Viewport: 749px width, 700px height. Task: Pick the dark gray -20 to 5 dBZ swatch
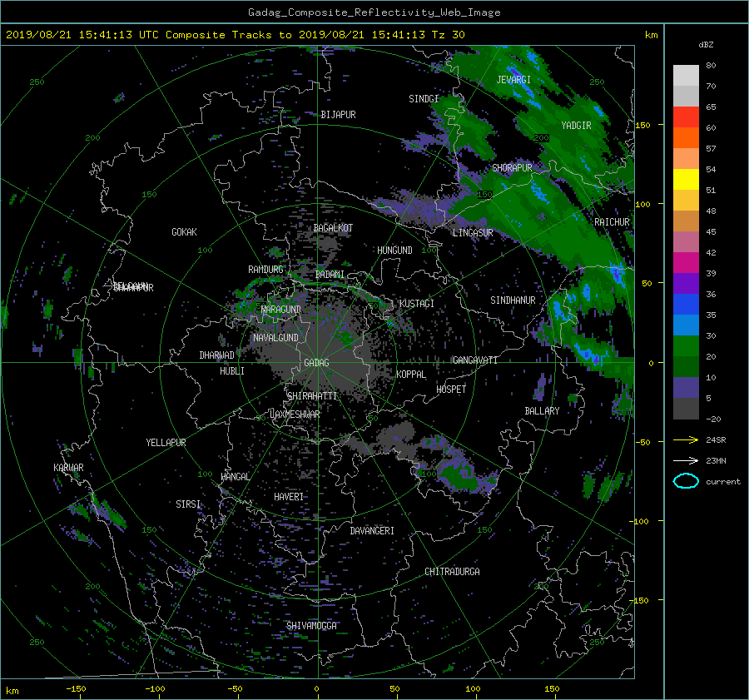pos(686,409)
